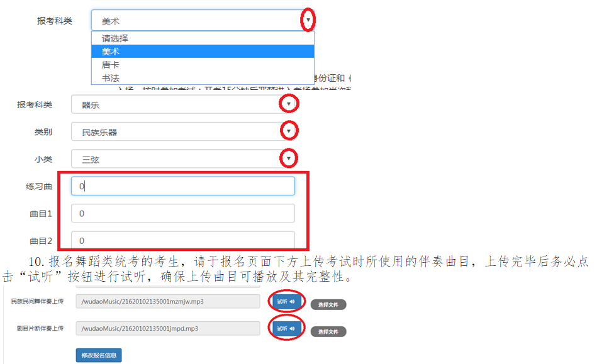Open the 小类 dropdown arrow
The image size is (597, 364).
click(288, 158)
